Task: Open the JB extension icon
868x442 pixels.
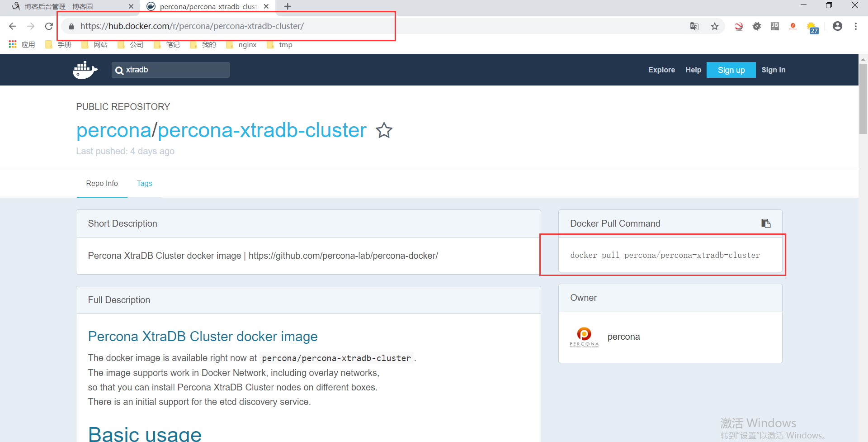Action: 775,26
